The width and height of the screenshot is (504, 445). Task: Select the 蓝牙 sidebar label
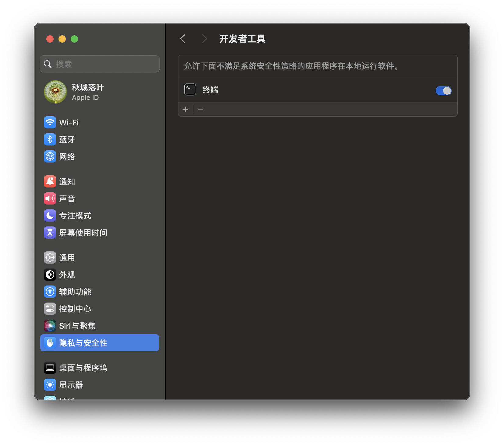click(x=67, y=139)
